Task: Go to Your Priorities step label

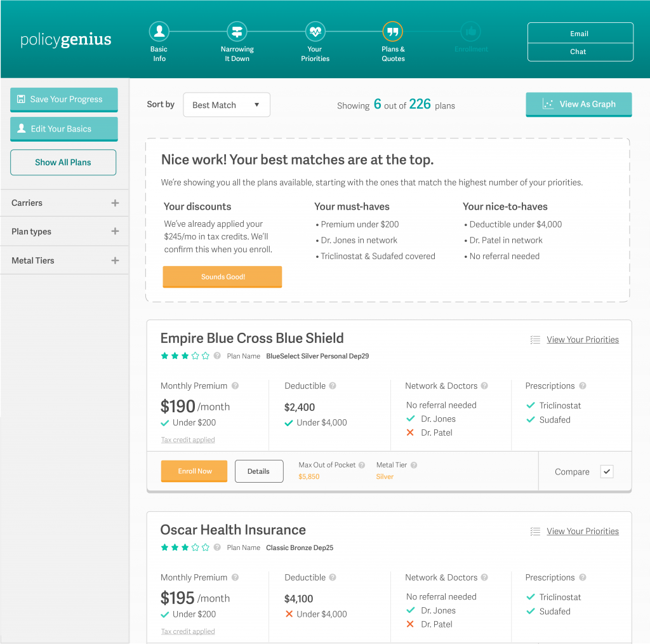Action: coord(315,54)
